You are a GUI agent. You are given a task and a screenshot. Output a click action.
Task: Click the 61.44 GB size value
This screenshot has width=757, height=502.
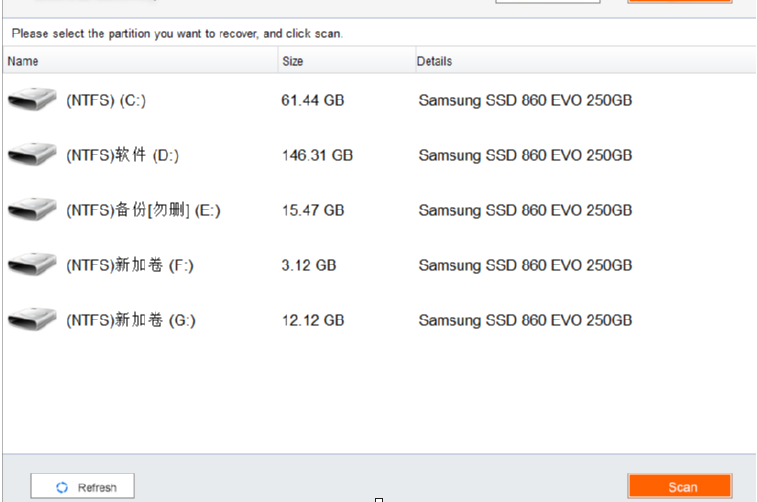[x=313, y=100]
